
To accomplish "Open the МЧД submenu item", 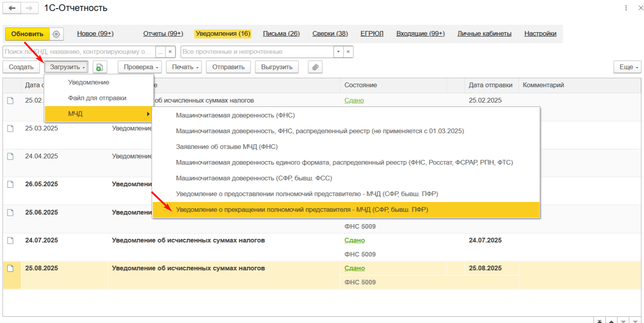I will (99, 114).
